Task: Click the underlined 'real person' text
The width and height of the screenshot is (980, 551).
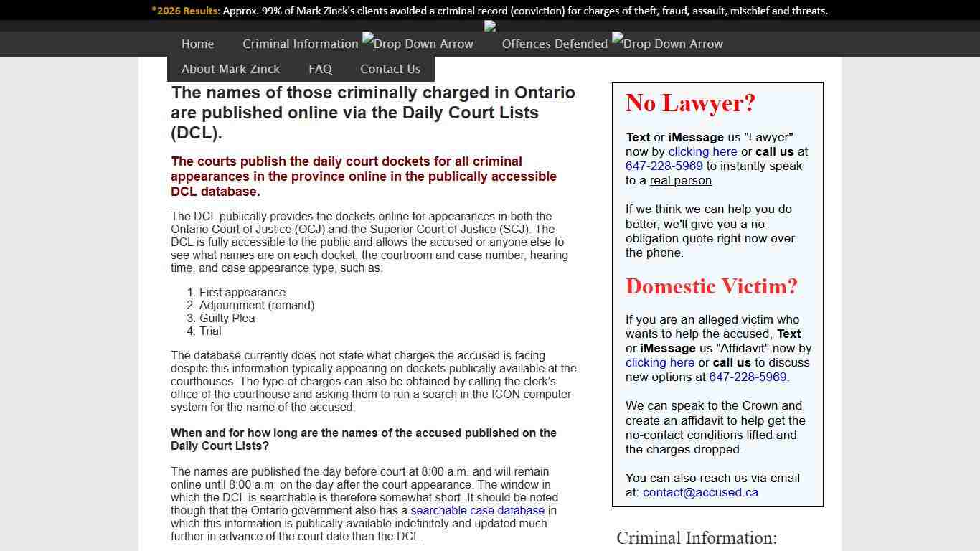Action: pyautogui.click(x=680, y=180)
